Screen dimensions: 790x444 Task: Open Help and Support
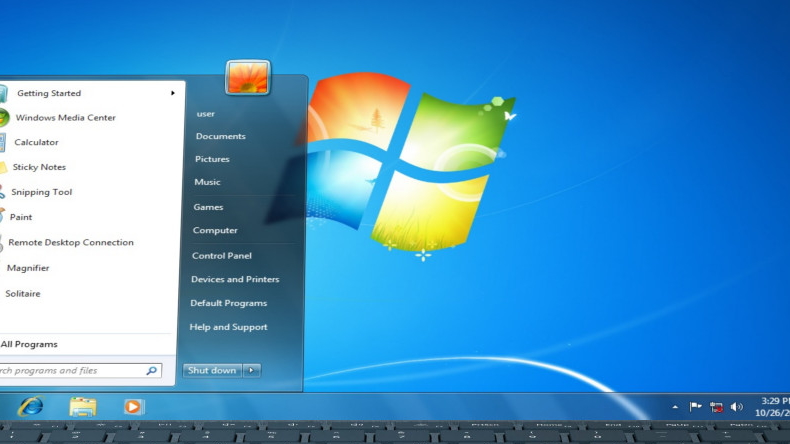228,327
